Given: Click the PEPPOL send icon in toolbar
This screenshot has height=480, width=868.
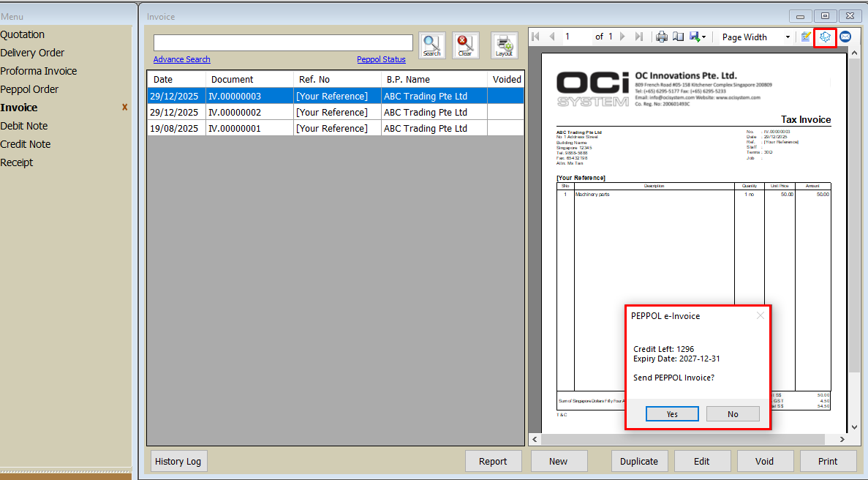Looking at the screenshot, I should click(x=825, y=37).
